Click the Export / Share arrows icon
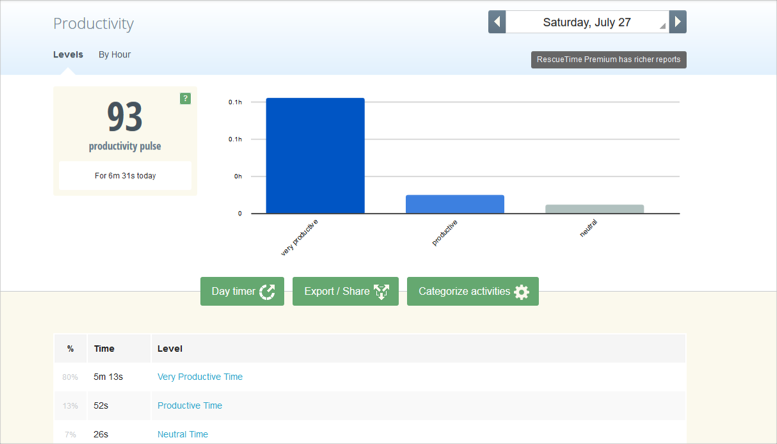 (x=381, y=292)
